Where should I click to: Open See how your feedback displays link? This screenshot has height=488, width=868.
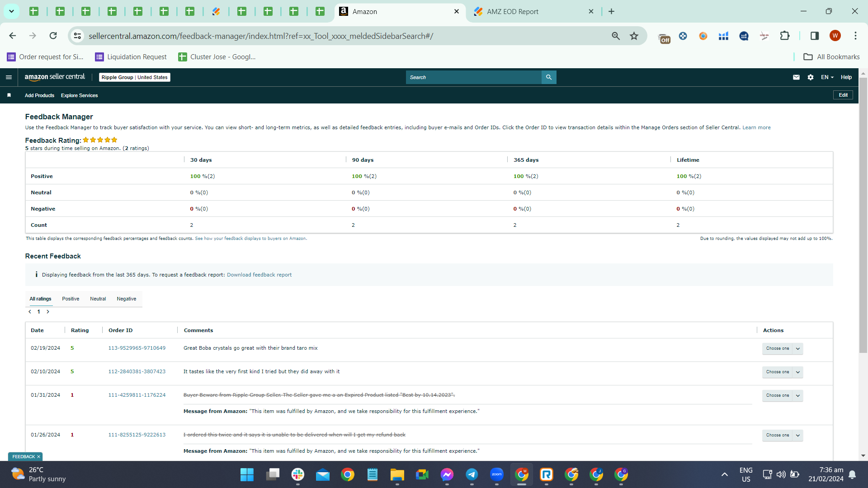click(x=251, y=239)
